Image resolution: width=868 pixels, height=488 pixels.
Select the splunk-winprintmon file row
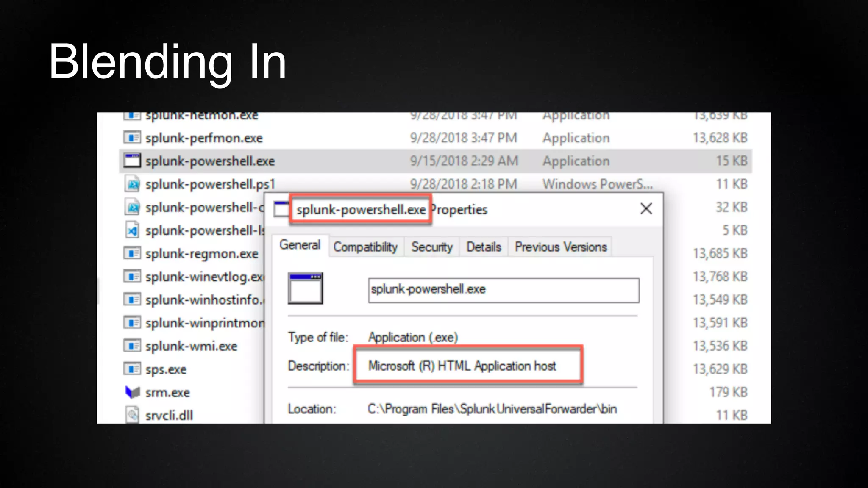(204, 323)
